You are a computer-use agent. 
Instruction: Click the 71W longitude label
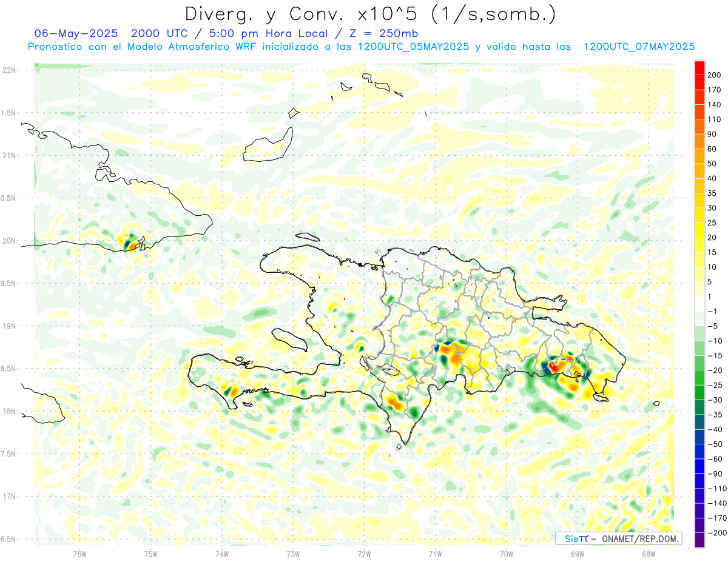coord(435,554)
